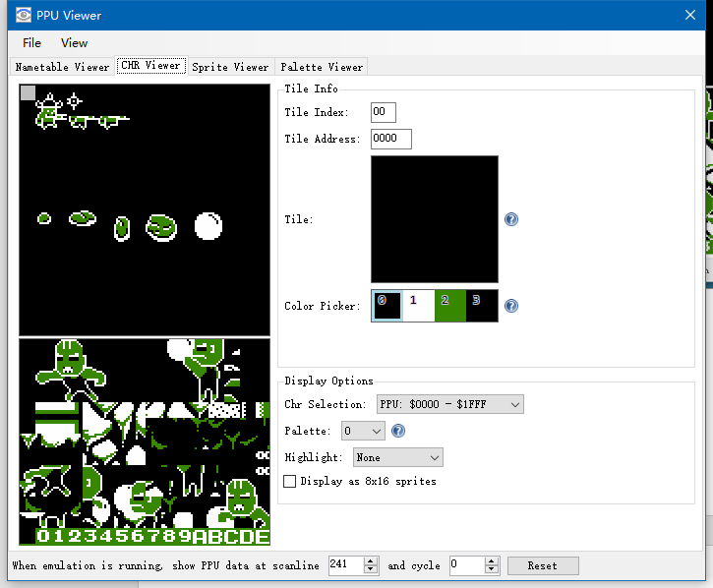Pick green color 2 in Color Picker
Screen dimensions: 713x588
tap(450, 306)
